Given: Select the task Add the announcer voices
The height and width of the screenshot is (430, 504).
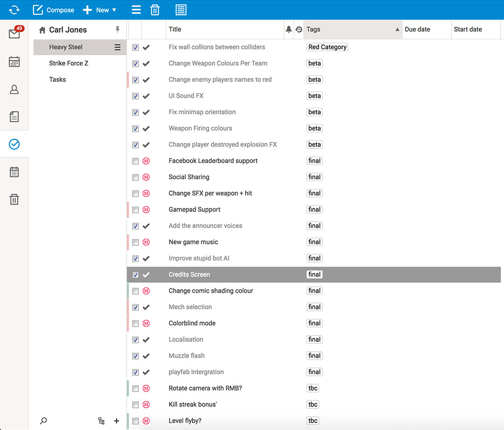Looking at the screenshot, I should tap(205, 226).
